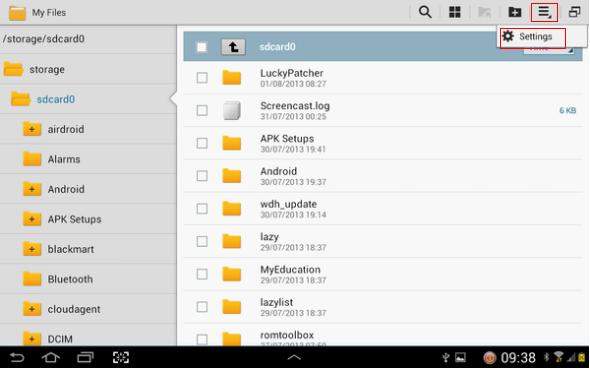The image size is (590, 369).
Task: Open recent apps button
Action: click(85, 357)
